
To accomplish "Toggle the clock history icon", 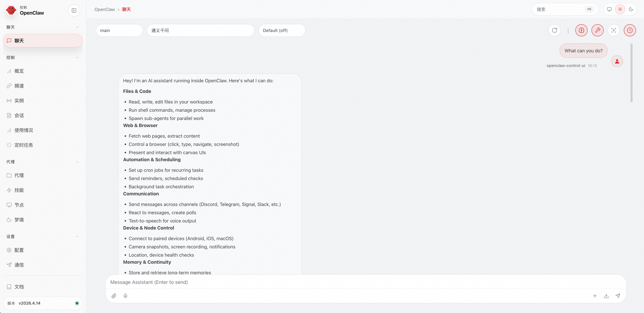I will (630, 30).
